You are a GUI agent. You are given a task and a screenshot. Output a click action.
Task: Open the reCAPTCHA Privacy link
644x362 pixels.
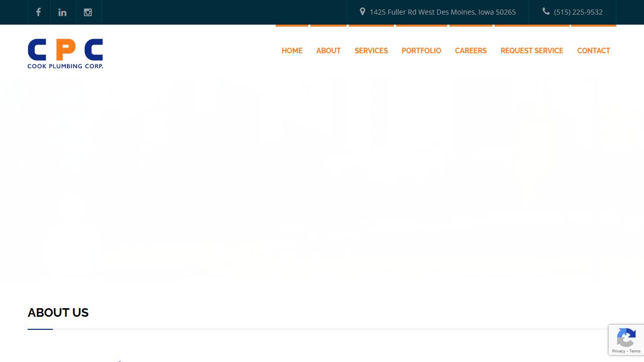tap(618, 351)
